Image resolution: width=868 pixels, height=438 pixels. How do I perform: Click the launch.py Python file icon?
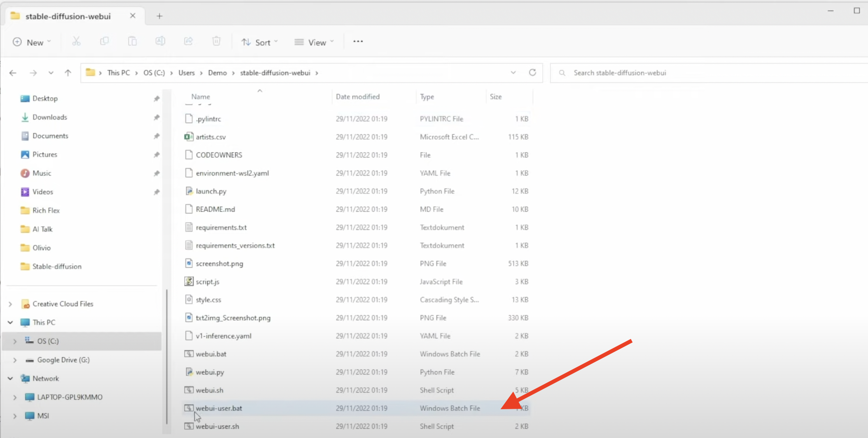pos(188,191)
